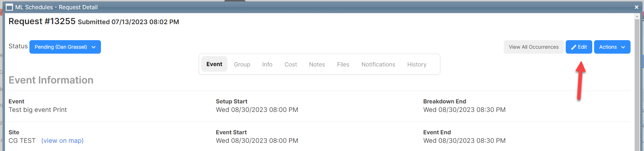The height and width of the screenshot is (151, 644).
Task: Select the Event tab
Action: tap(214, 64)
